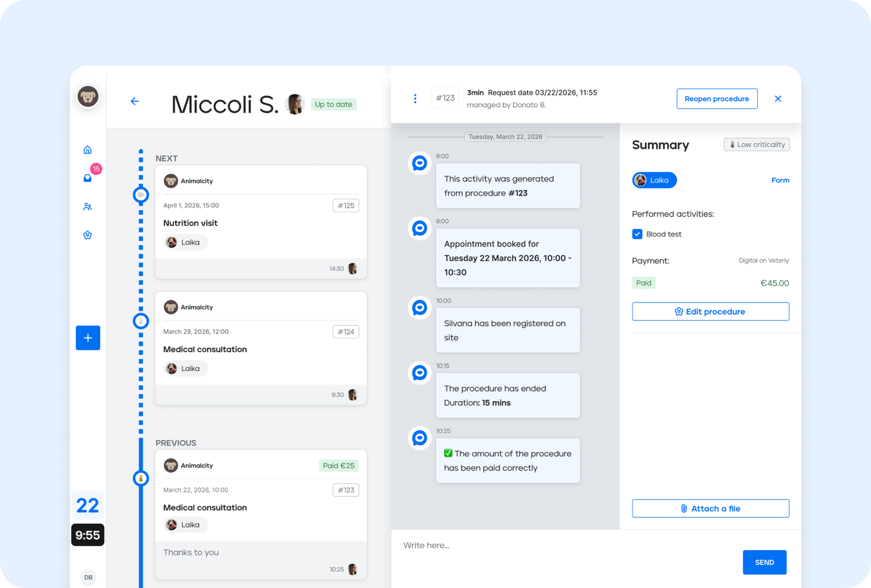Click Laika chip in Nutrition visit card

tap(185, 242)
